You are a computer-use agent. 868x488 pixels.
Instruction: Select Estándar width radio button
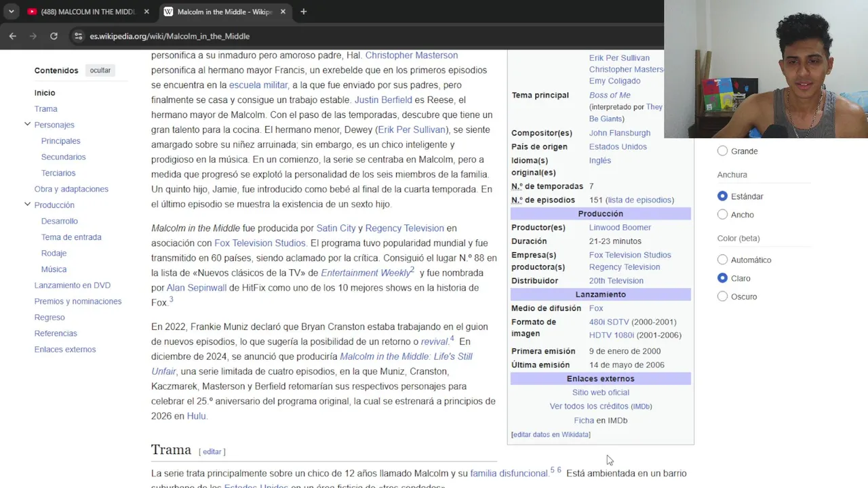[722, 197]
